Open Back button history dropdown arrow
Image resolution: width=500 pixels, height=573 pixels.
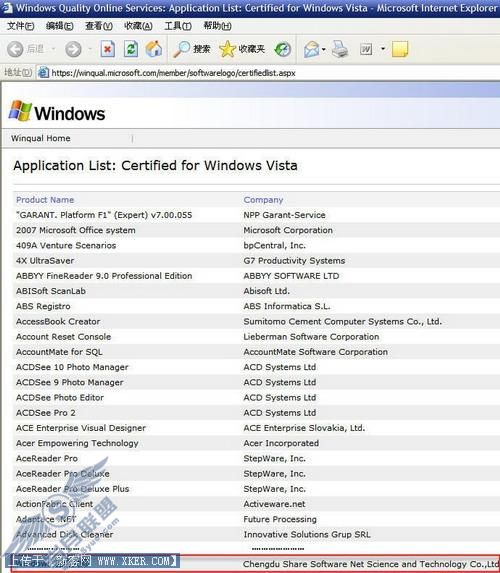click(53, 49)
